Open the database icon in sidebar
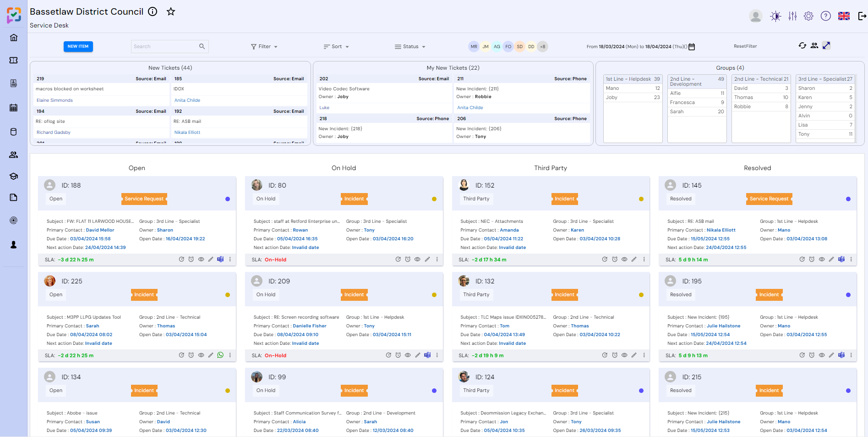 [x=14, y=132]
